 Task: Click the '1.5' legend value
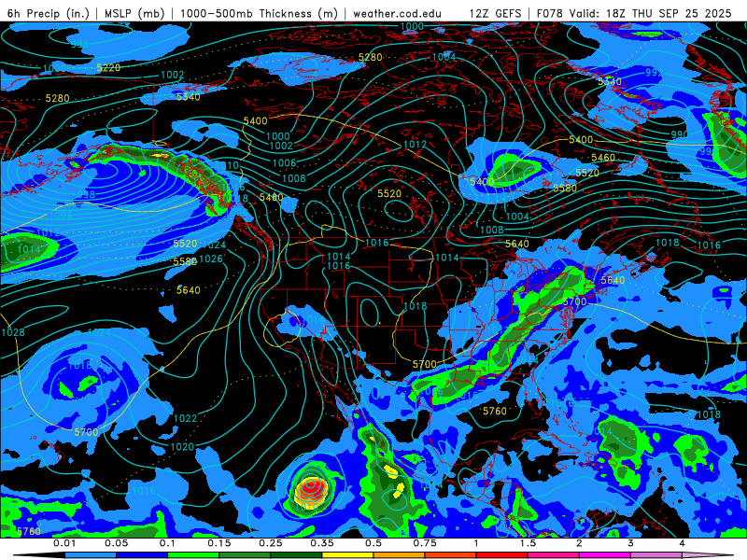click(528, 543)
